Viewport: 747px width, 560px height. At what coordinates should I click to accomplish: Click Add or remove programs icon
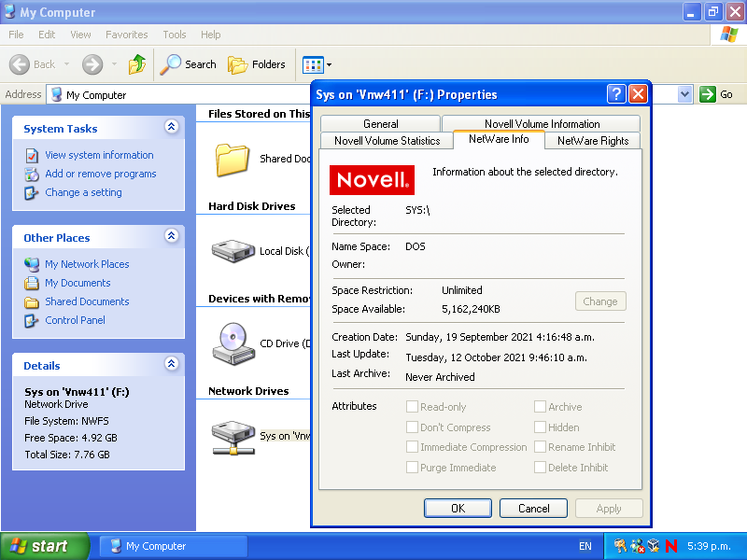[32, 175]
